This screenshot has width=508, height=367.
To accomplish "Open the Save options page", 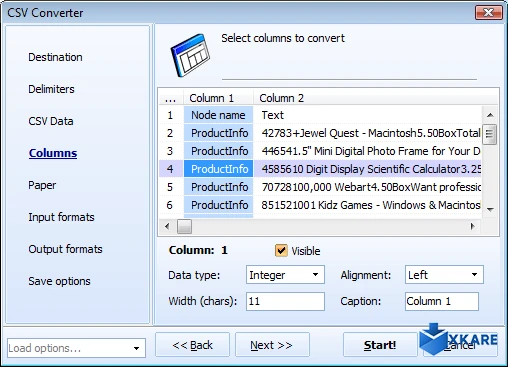I will [59, 281].
